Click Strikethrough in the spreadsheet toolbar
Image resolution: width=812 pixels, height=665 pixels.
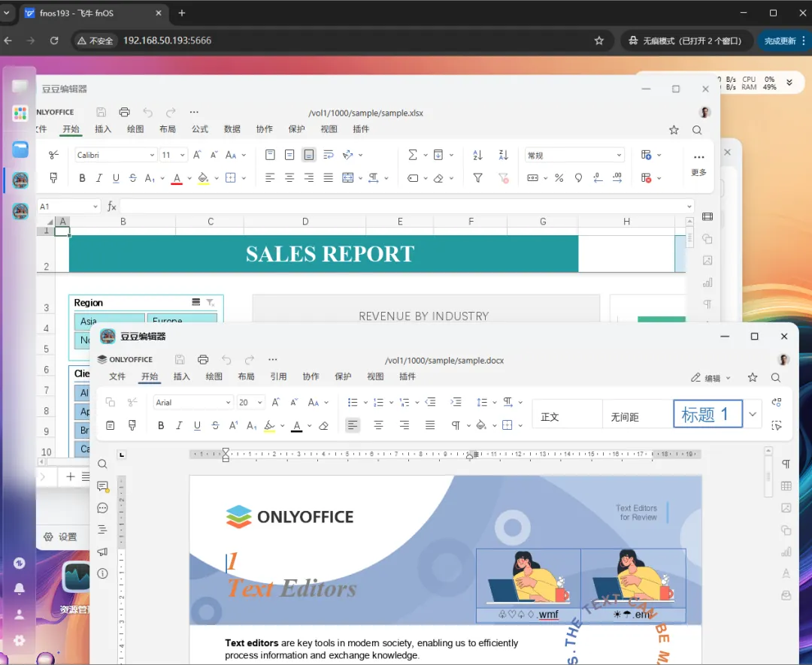pos(132,178)
